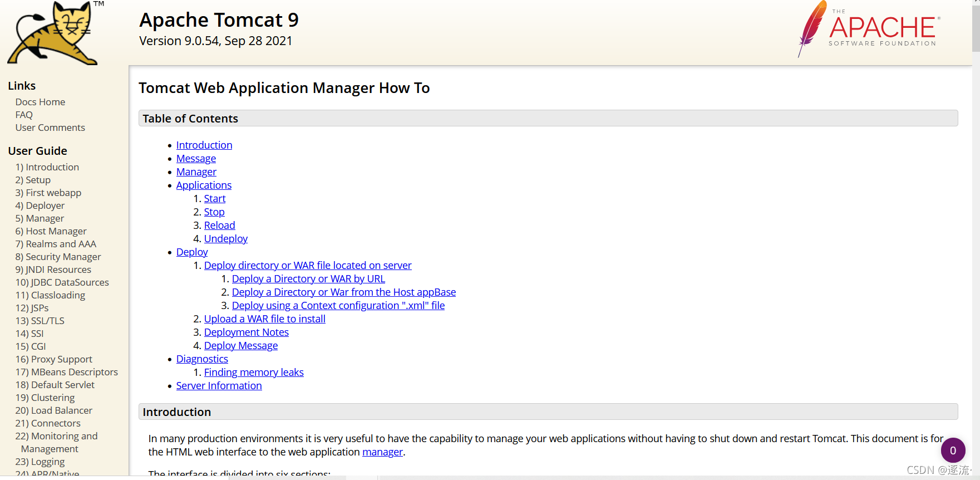
Task: Open 14) SSI guide
Action: coord(29,334)
